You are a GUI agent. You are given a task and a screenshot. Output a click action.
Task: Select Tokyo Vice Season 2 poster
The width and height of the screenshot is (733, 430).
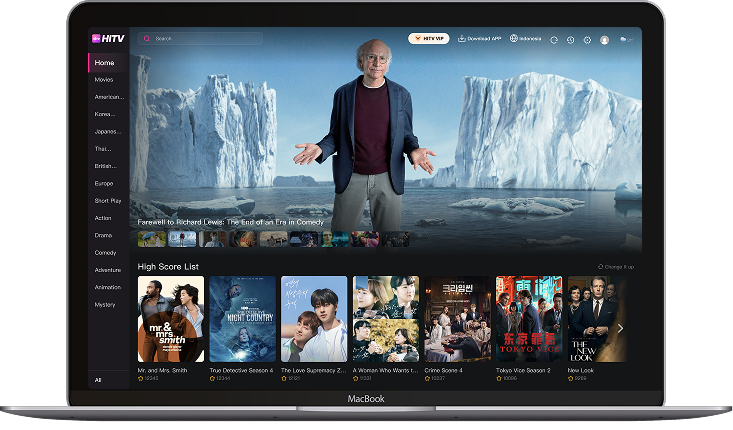click(529, 319)
